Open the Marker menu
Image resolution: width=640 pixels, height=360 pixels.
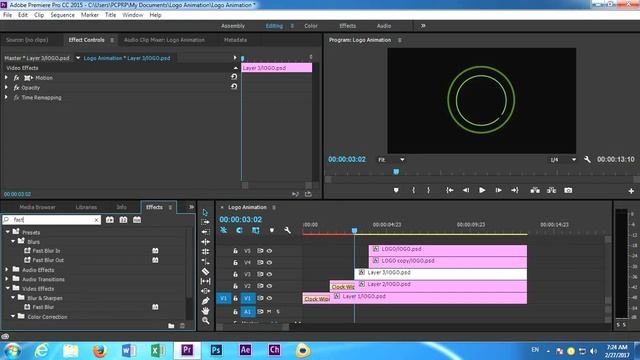coord(90,15)
